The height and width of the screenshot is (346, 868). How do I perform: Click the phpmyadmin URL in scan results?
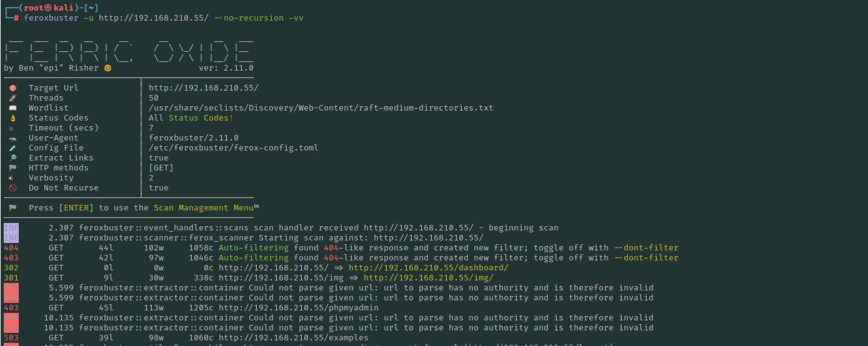298,308
